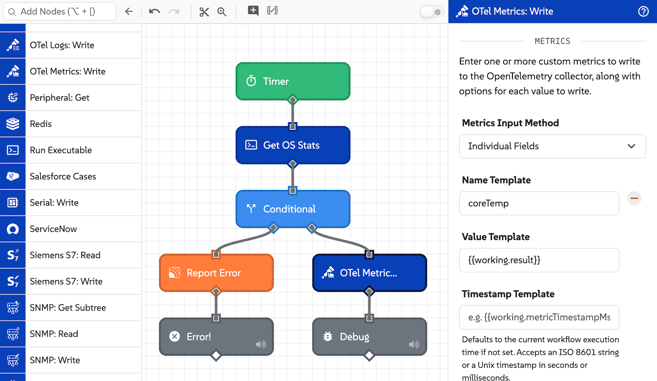The image size is (657, 381).
Task: Click the Conditional node's left output connector
Action: pos(273,228)
